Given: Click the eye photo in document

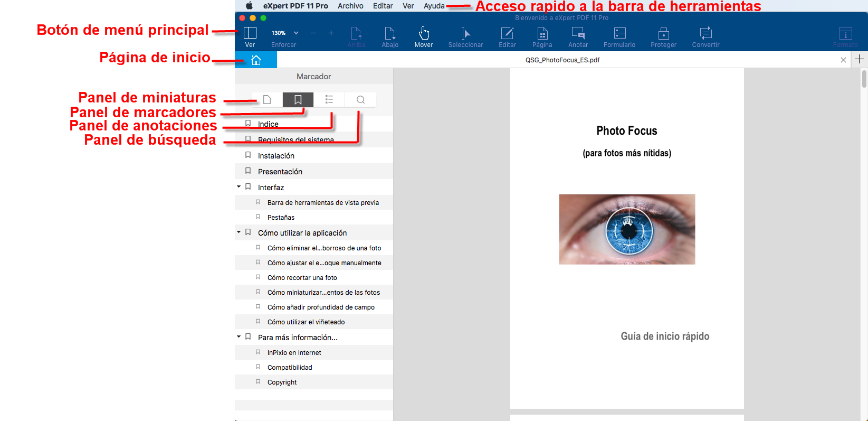Looking at the screenshot, I should tap(627, 229).
